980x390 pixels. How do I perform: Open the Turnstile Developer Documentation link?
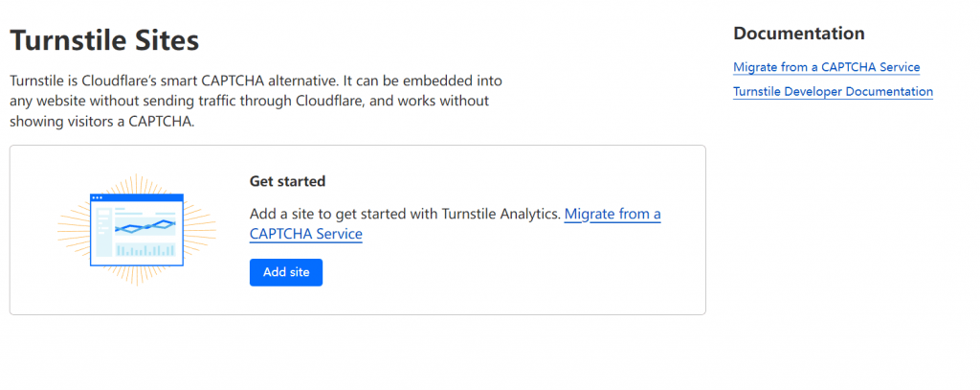(833, 91)
